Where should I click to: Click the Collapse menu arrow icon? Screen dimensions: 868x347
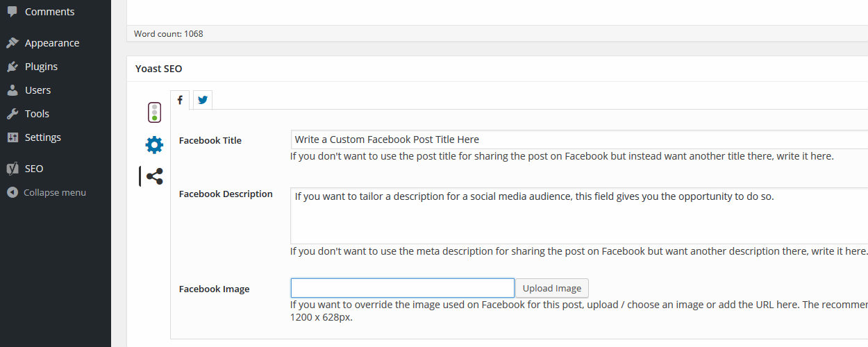click(12, 192)
